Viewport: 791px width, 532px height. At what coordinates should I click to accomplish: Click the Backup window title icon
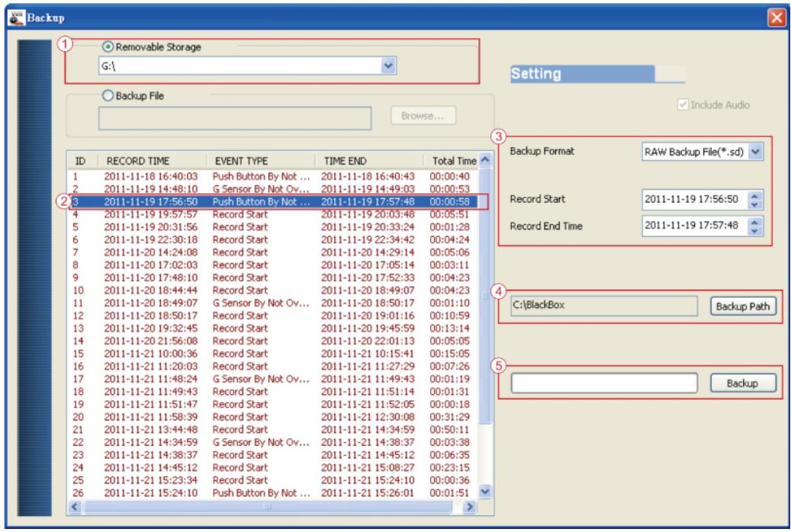16,18
